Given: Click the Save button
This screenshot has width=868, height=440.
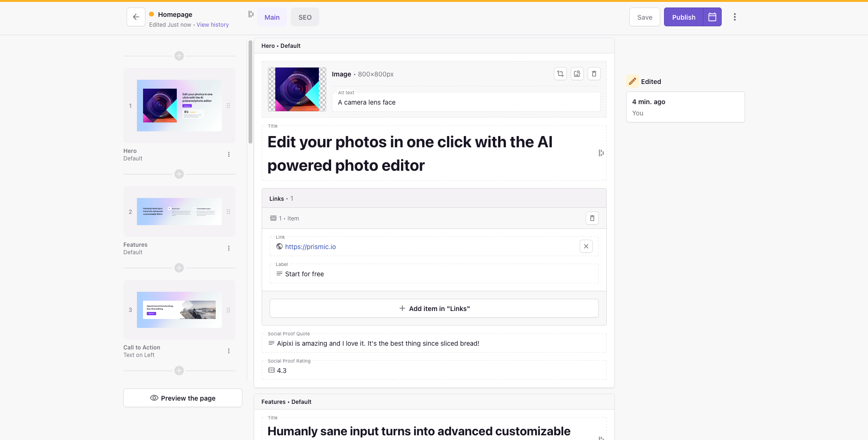Looking at the screenshot, I should click(644, 17).
